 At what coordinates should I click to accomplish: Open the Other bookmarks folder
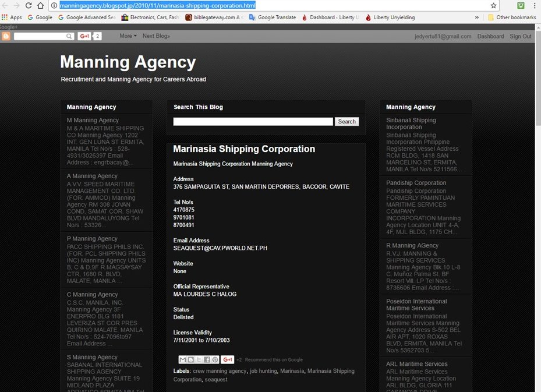(x=512, y=17)
